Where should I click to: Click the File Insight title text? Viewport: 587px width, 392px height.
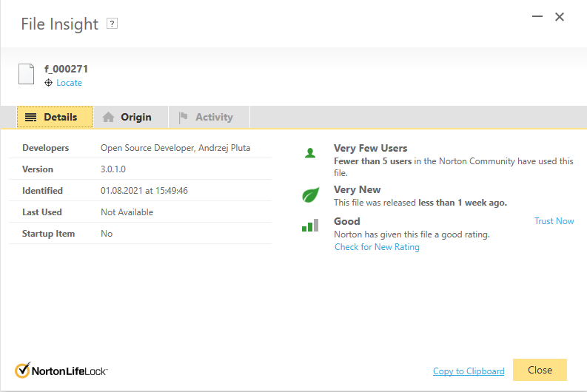[x=59, y=24]
